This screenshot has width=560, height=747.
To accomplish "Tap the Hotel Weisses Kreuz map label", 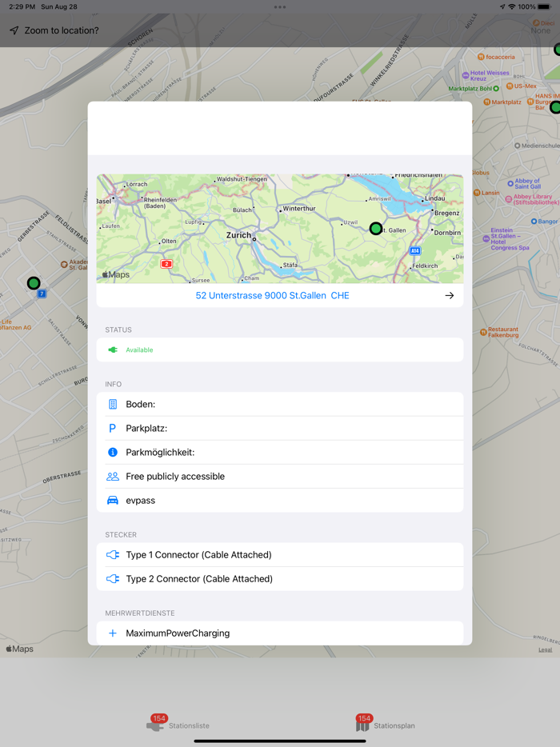I will (x=486, y=75).
